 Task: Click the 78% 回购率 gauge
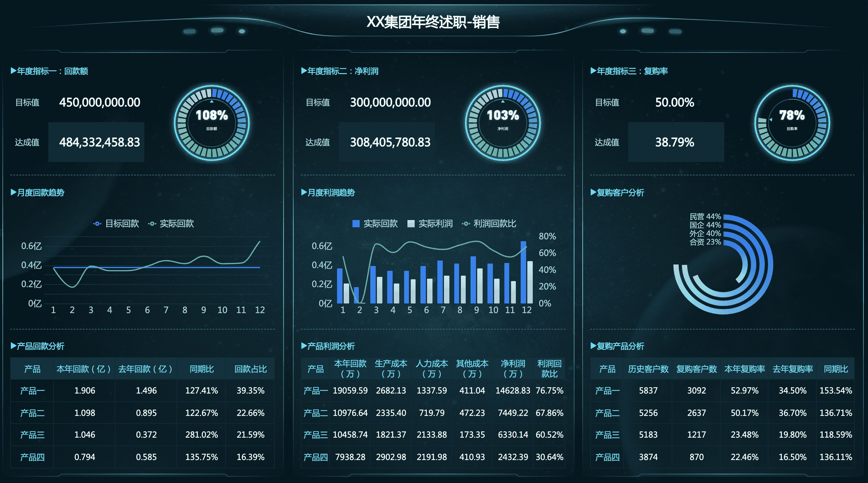pyautogui.click(x=792, y=122)
